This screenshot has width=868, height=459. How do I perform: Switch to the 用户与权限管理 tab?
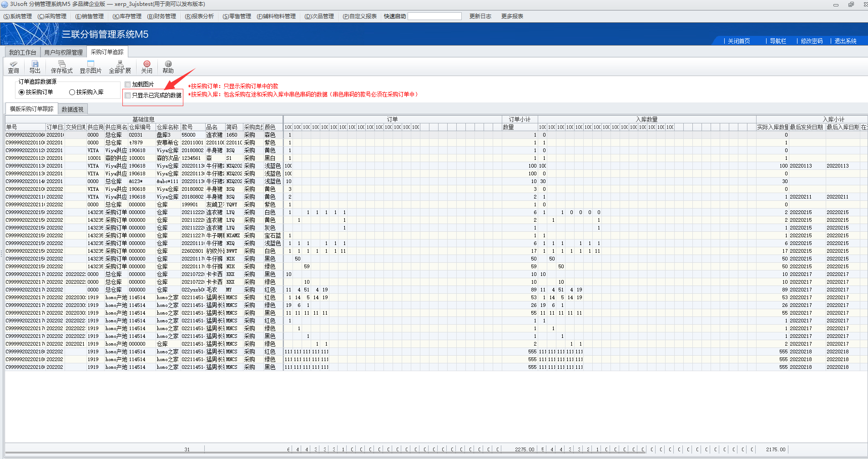click(64, 52)
